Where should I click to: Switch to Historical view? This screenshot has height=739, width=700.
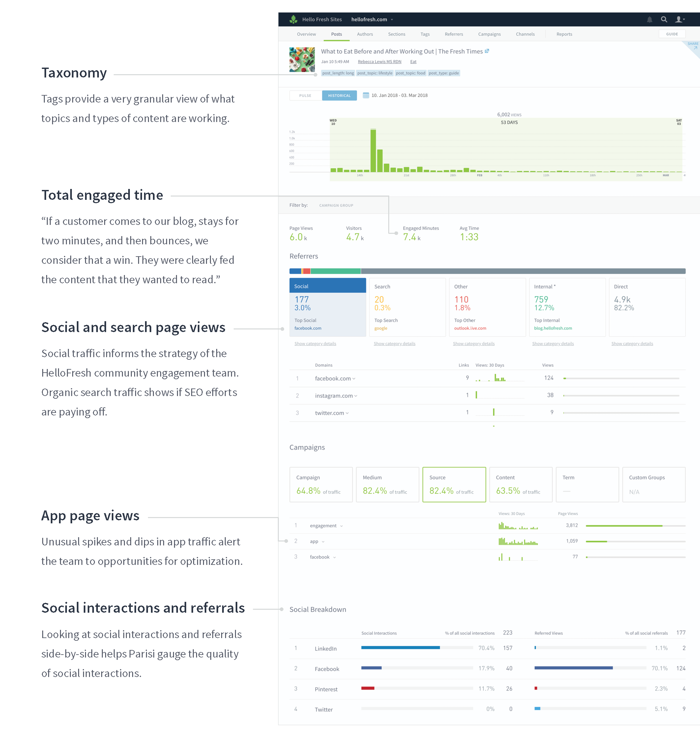tap(339, 96)
